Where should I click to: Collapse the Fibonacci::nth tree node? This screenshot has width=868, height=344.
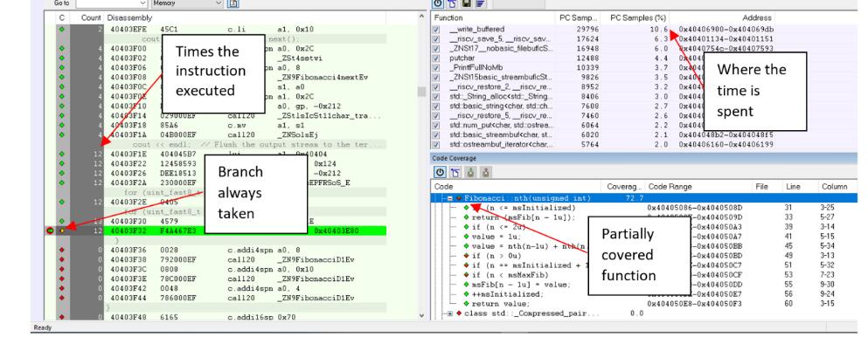click(x=450, y=198)
